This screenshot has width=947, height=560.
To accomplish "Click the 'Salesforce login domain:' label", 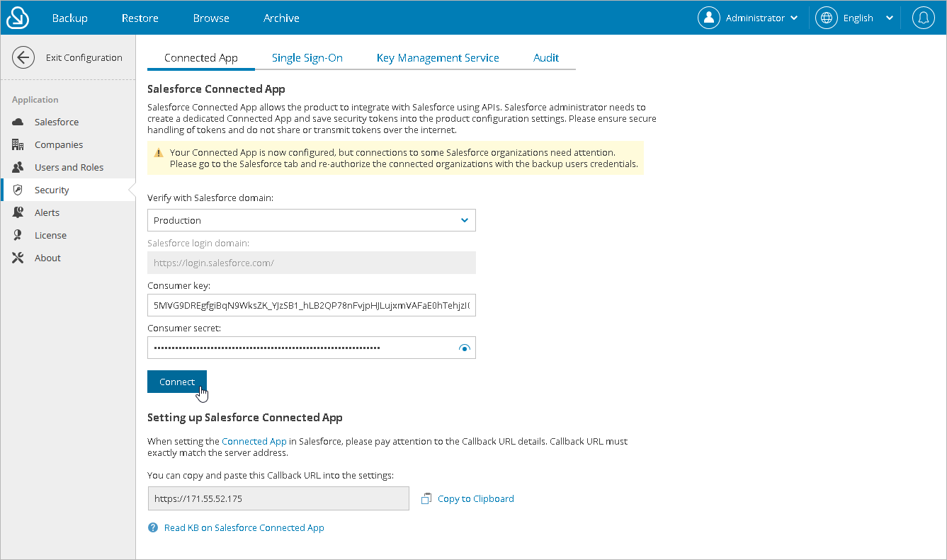I will (x=198, y=244).
